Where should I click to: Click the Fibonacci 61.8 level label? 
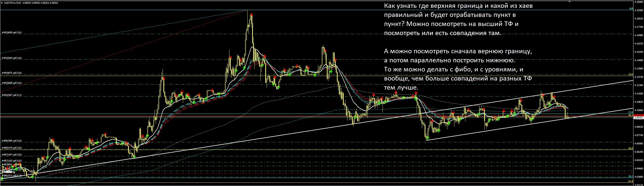tap(630, 181)
